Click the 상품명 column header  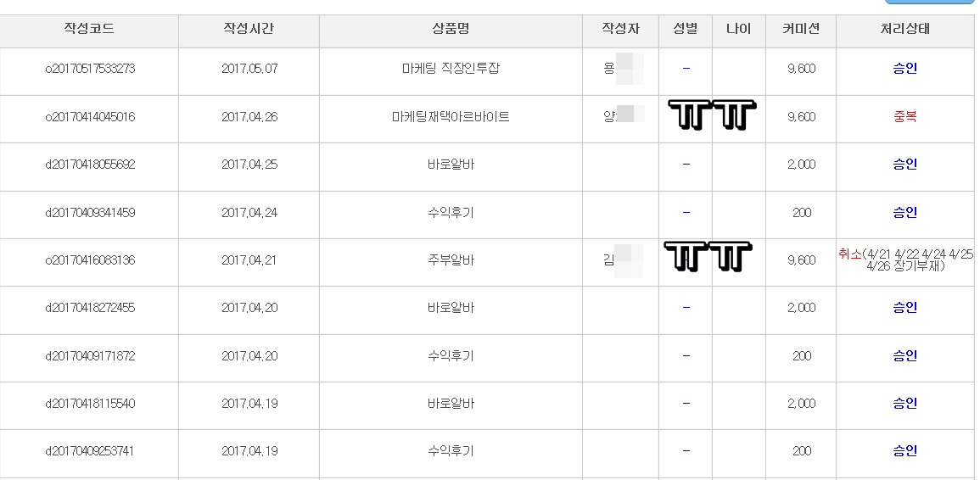coord(451,29)
